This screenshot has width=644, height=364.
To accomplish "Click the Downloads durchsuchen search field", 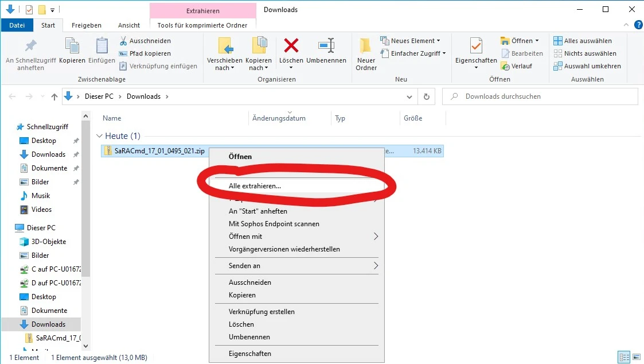I will coord(545,96).
